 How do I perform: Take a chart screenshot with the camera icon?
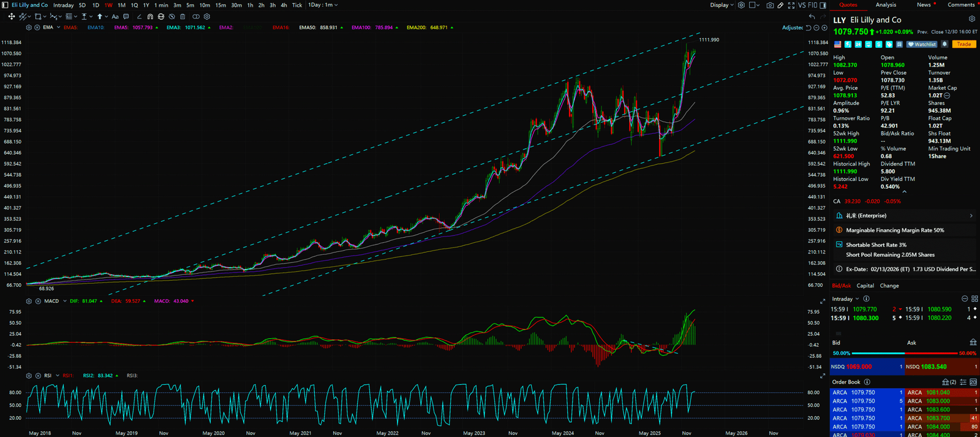770,5
